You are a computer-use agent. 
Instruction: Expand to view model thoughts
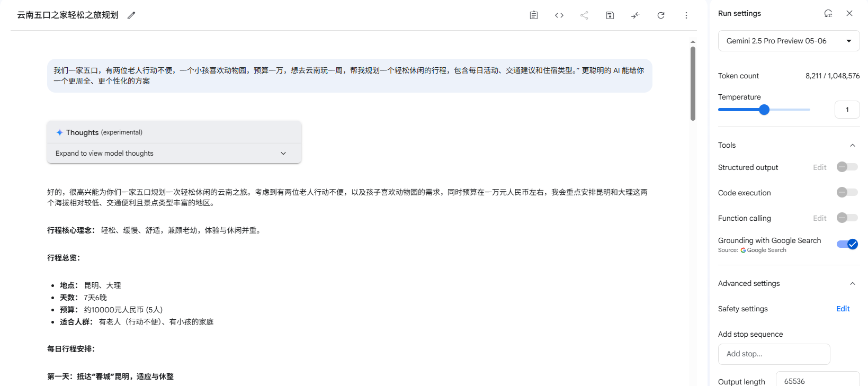174,153
